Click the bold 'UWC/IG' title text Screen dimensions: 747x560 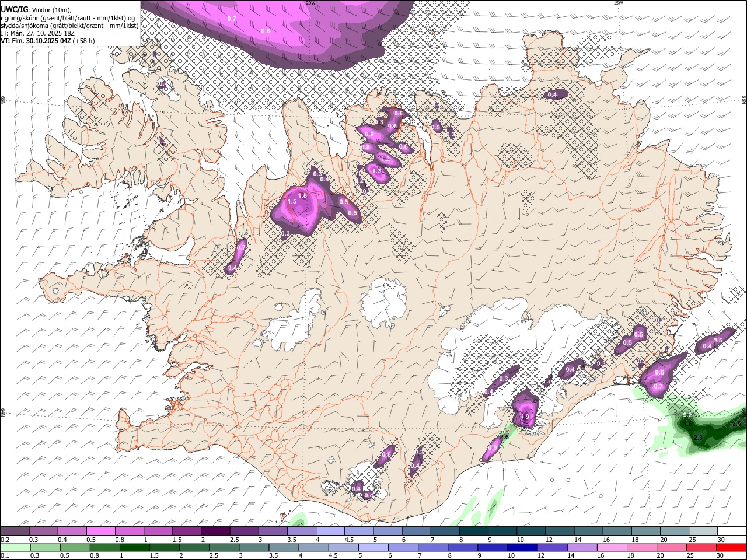coord(14,10)
